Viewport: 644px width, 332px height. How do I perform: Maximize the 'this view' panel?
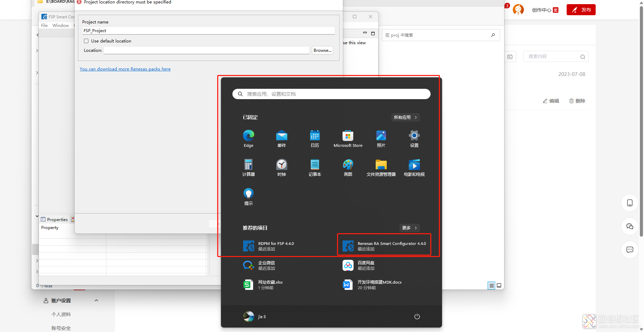(373, 34)
